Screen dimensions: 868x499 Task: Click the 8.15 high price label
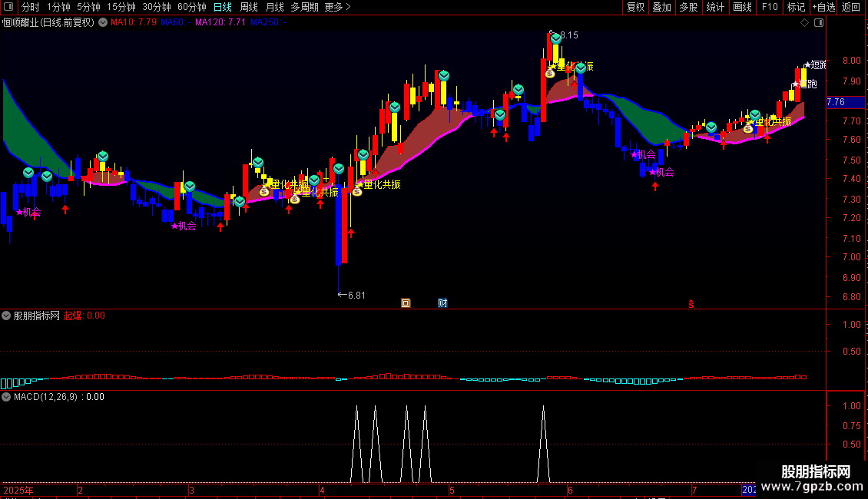[568, 35]
